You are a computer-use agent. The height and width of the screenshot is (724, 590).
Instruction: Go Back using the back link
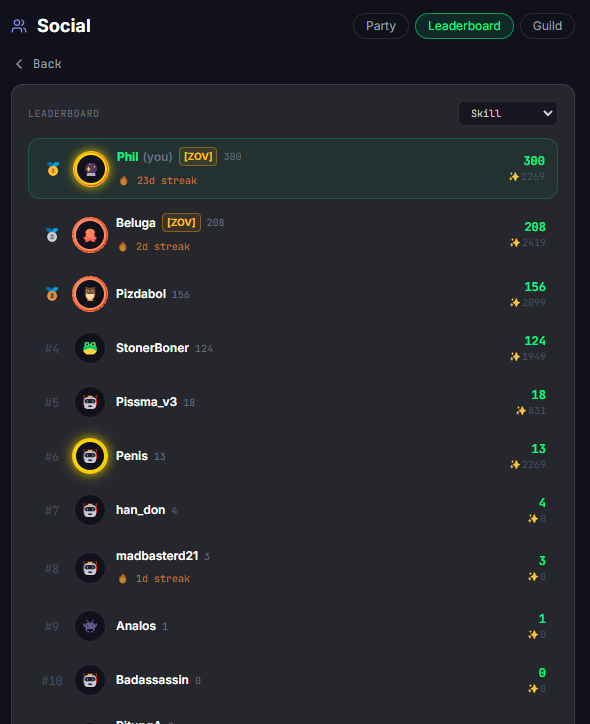click(x=39, y=64)
